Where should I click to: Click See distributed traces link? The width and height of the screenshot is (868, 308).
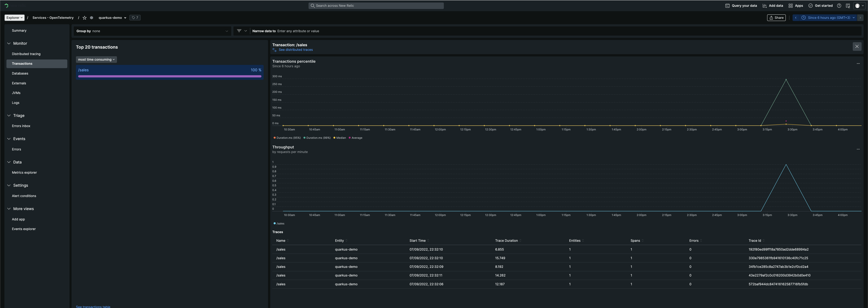click(295, 50)
